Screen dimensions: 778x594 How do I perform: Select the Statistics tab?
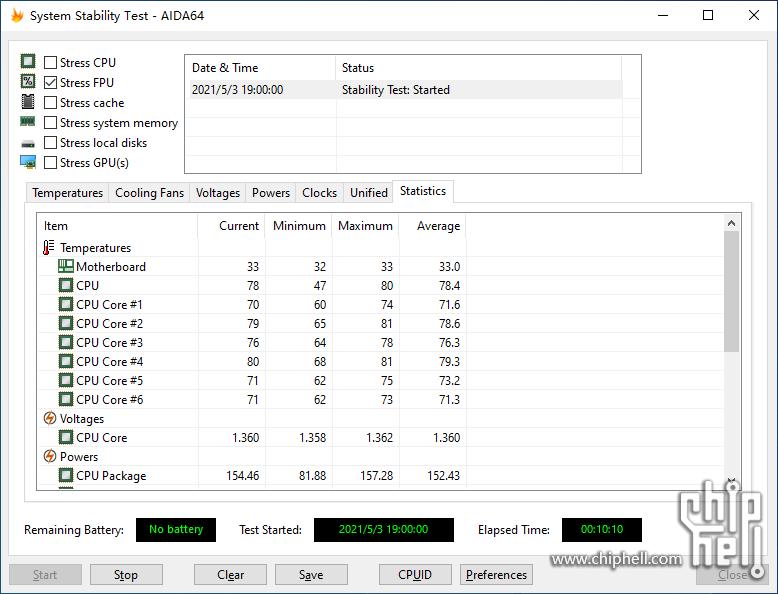coord(423,191)
